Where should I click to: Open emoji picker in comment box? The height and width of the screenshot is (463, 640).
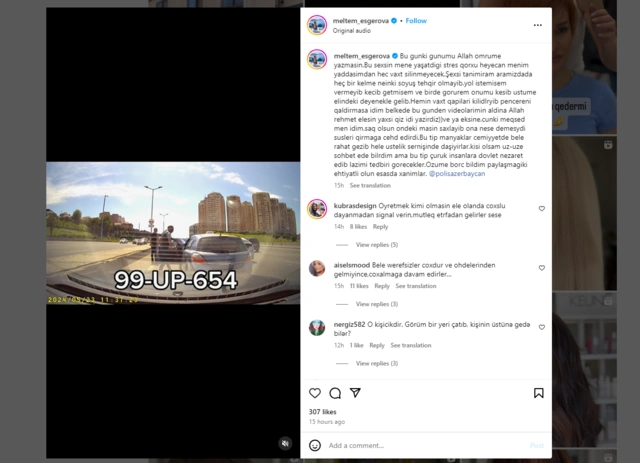pyautogui.click(x=315, y=445)
